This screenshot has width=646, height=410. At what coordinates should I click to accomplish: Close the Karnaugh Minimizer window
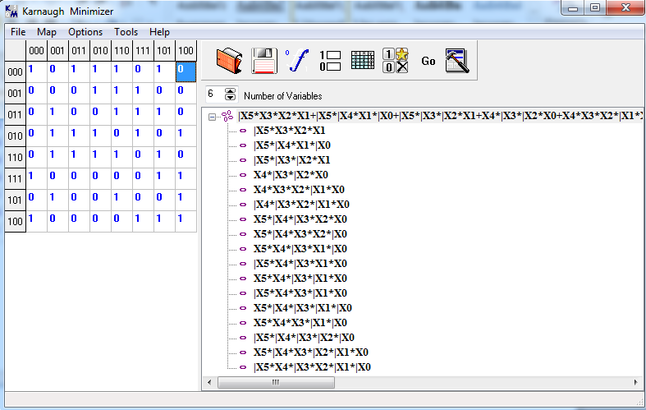coord(625,8)
